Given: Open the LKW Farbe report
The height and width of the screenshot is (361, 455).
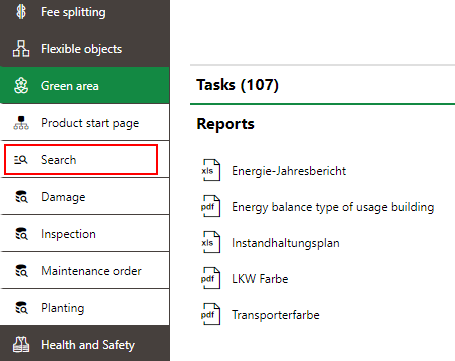Looking at the screenshot, I should coord(260,279).
